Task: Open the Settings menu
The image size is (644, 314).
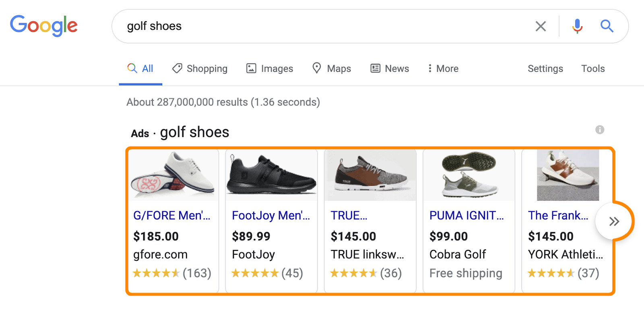Action: tap(545, 69)
